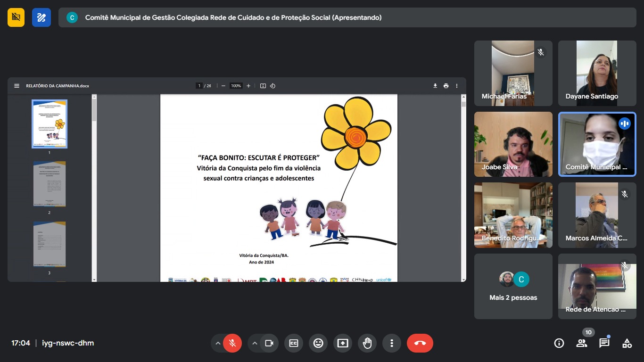This screenshot has height=362, width=644.
Task: Toggle the camera on or off
Action: [269, 343]
